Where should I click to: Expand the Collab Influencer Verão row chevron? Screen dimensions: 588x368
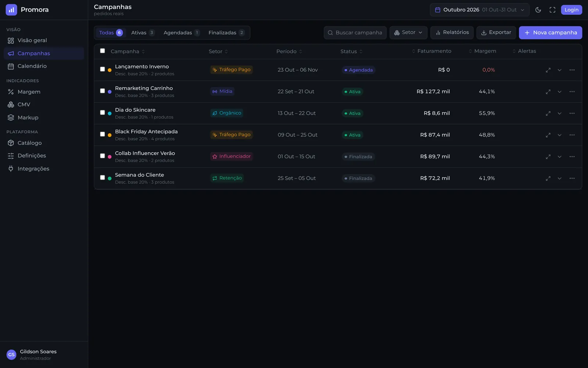point(559,157)
